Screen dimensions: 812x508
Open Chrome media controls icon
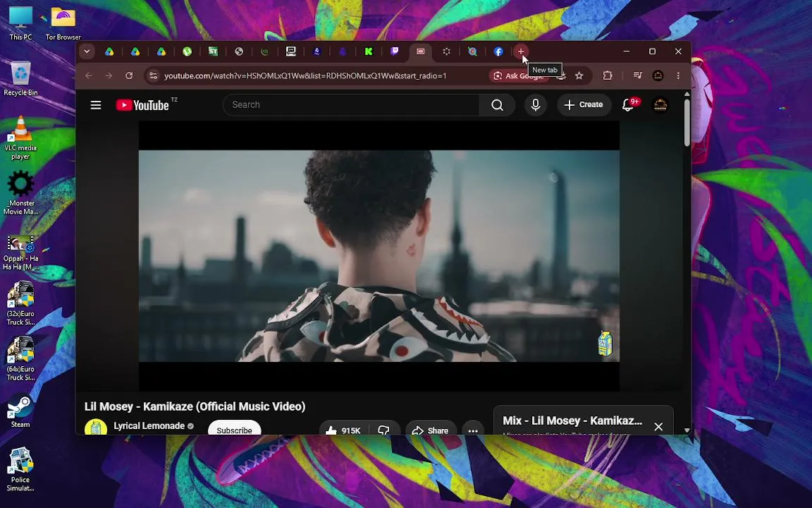click(637, 75)
